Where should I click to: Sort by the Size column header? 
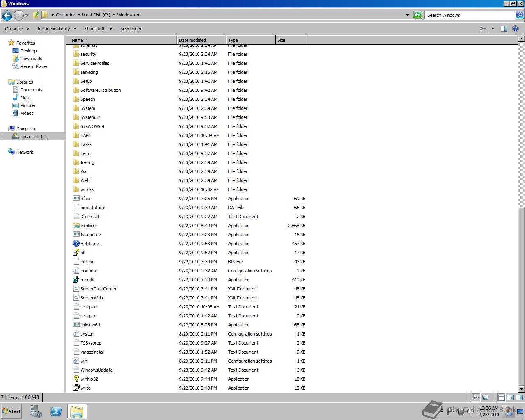tap(292, 40)
